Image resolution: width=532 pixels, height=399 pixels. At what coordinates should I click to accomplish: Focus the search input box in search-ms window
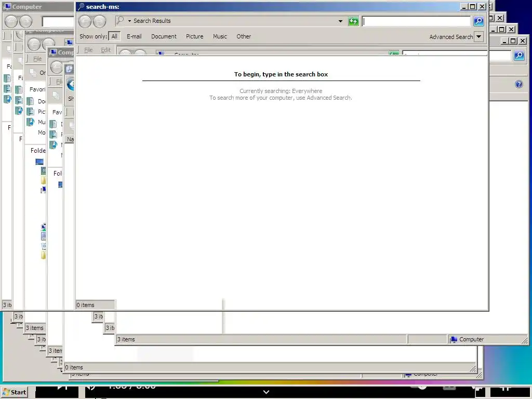coord(416,21)
